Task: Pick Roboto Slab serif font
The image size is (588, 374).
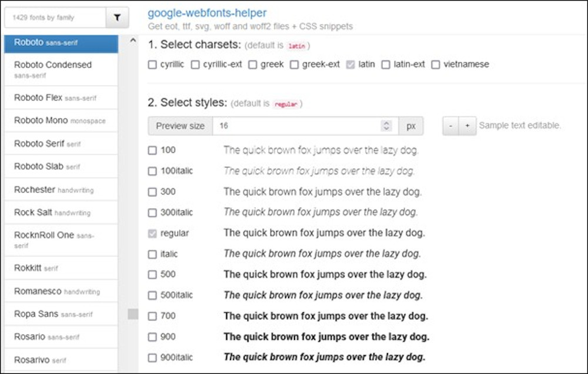Action: [x=61, y=166]
